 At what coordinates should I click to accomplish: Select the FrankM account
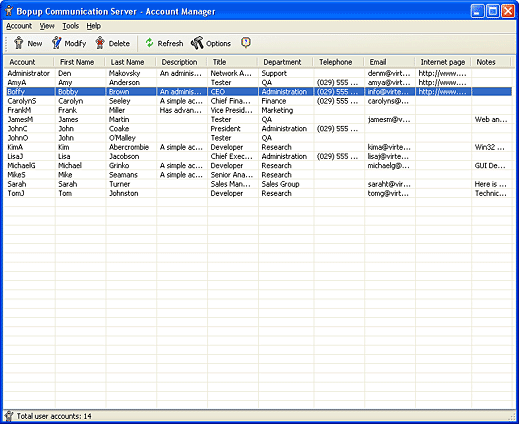[x=259, y=110]
